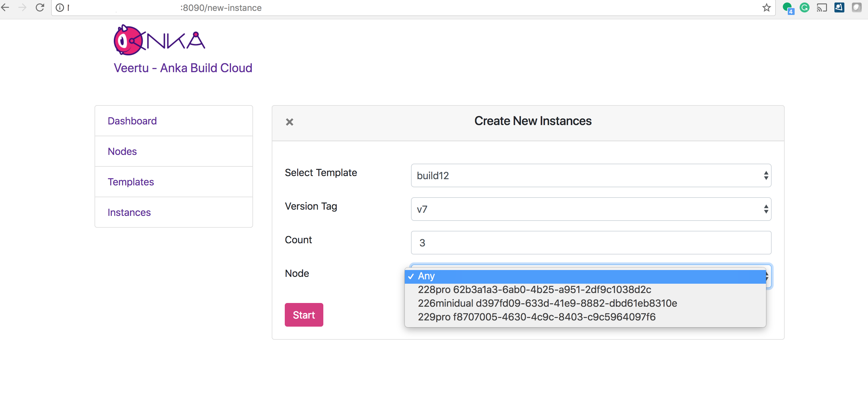Pick the 226minidual node option

click(x=547, y=303)
